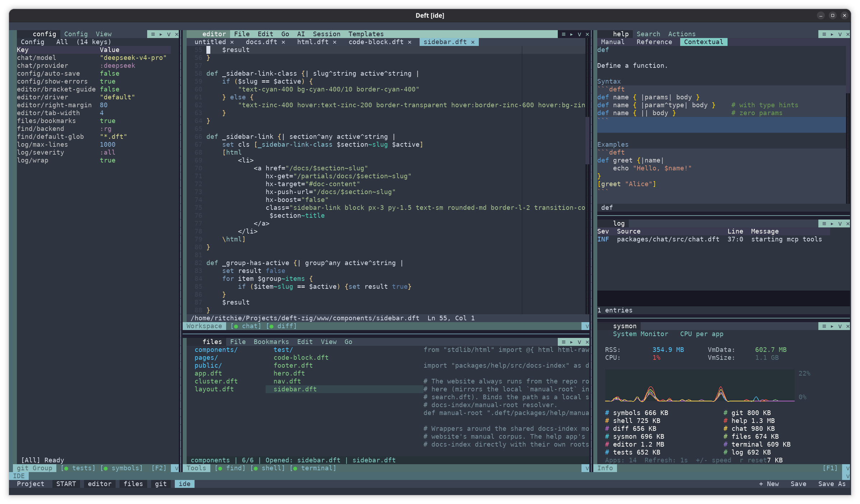The width and height of the screenshot is (860, 504).
Task: Click the Save button in the bottom bar
Action: pos(799,484)
